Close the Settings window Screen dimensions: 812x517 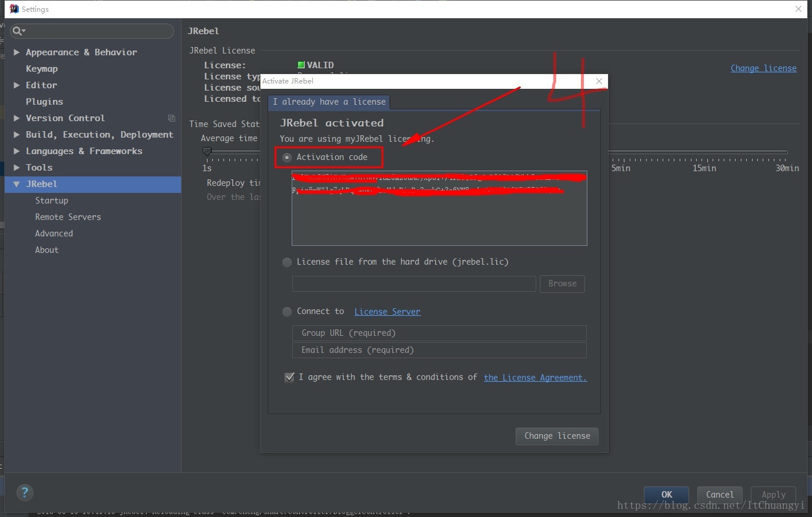coord(798,9)
